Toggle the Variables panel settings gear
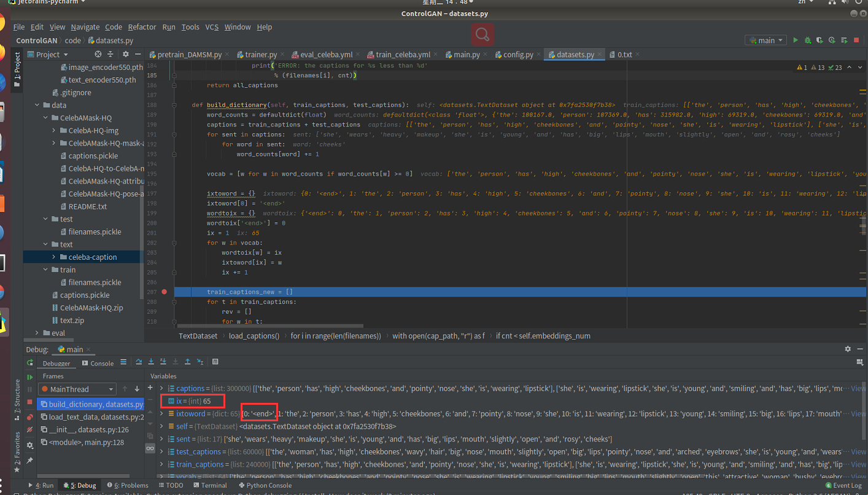 point(848,349)
